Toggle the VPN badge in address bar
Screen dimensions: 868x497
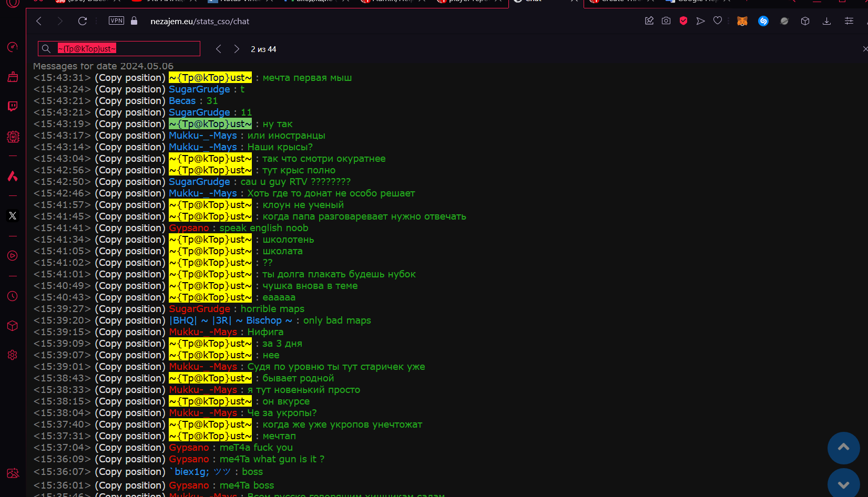pyautogui.click(x=116, y=21)
